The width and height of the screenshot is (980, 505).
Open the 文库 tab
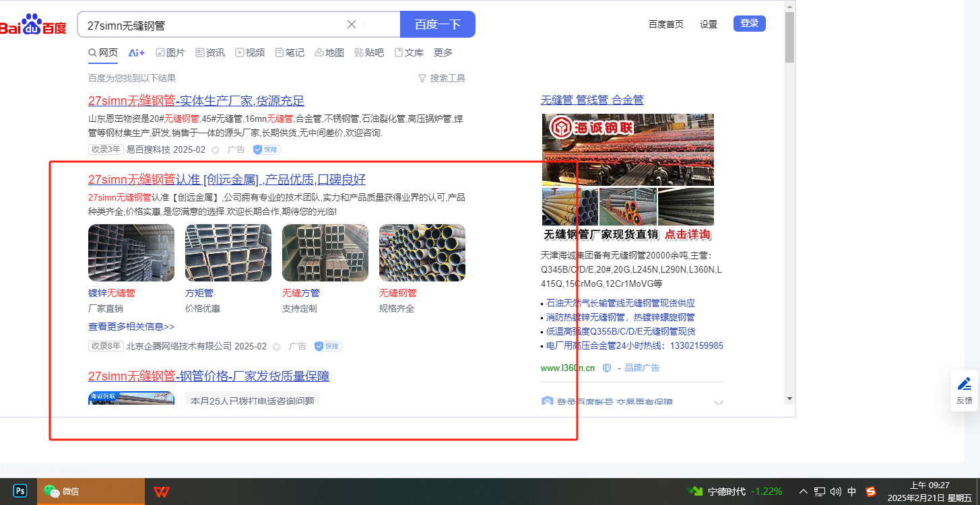(x=409, y=53)
